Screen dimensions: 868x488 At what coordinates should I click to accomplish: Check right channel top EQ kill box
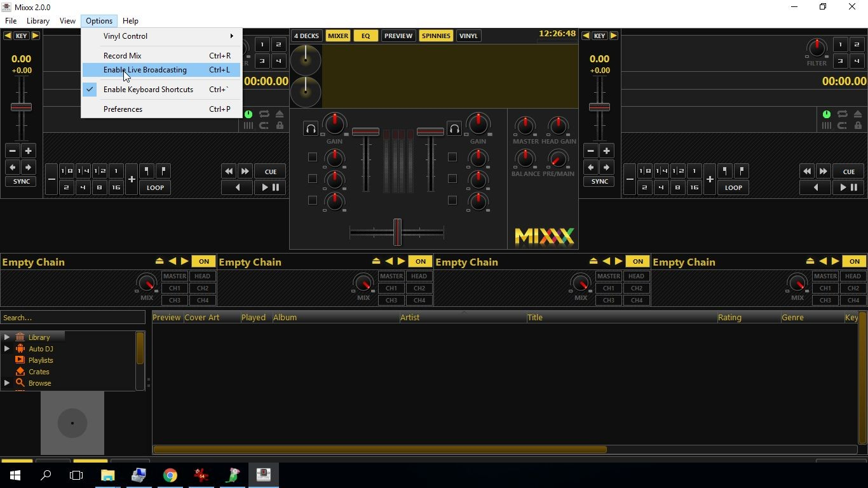click(452, 157)
